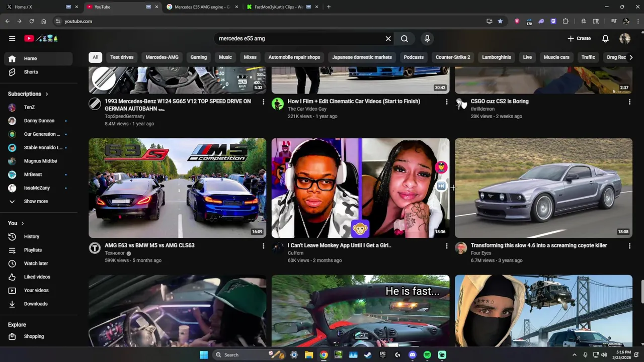Open Spotify from taskbar
Screen dimensions: 644x362
tap(427, 355)
